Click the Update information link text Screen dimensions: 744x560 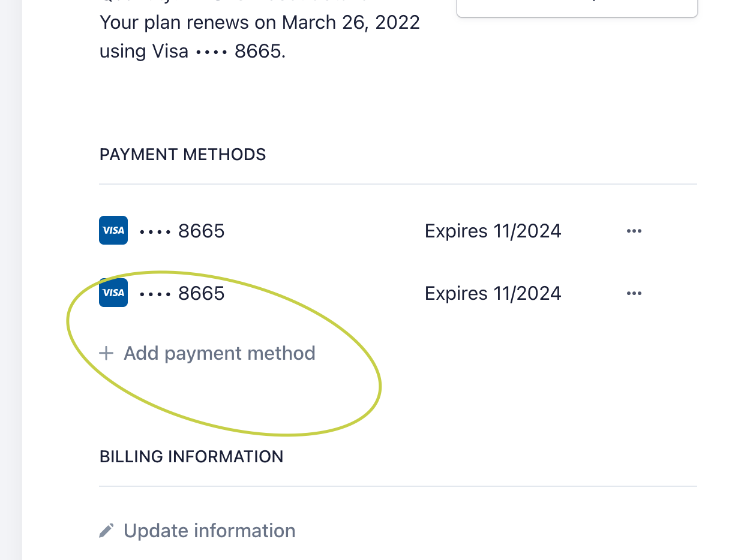point(209,531)
